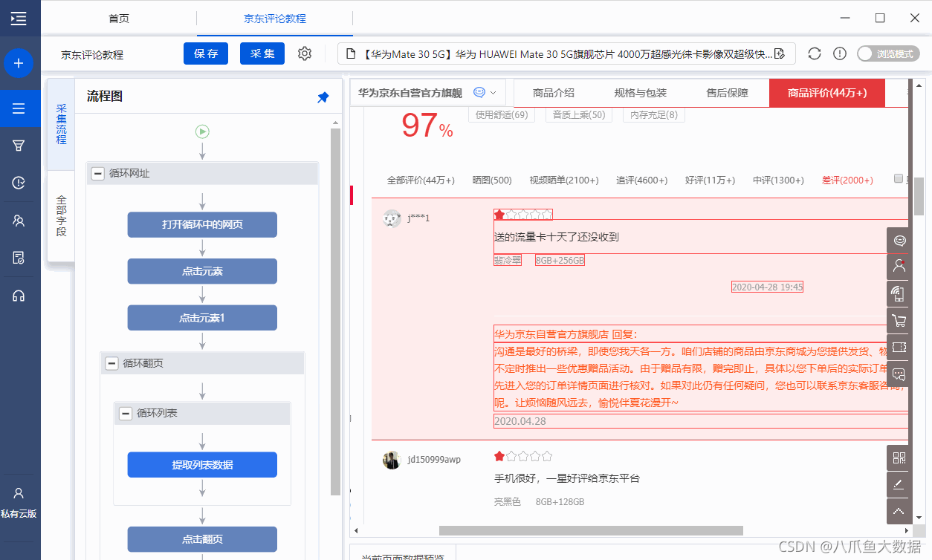Select the 点击元素1 step
The height and width of the screenshot is (560, 932).
pos(202,318)
